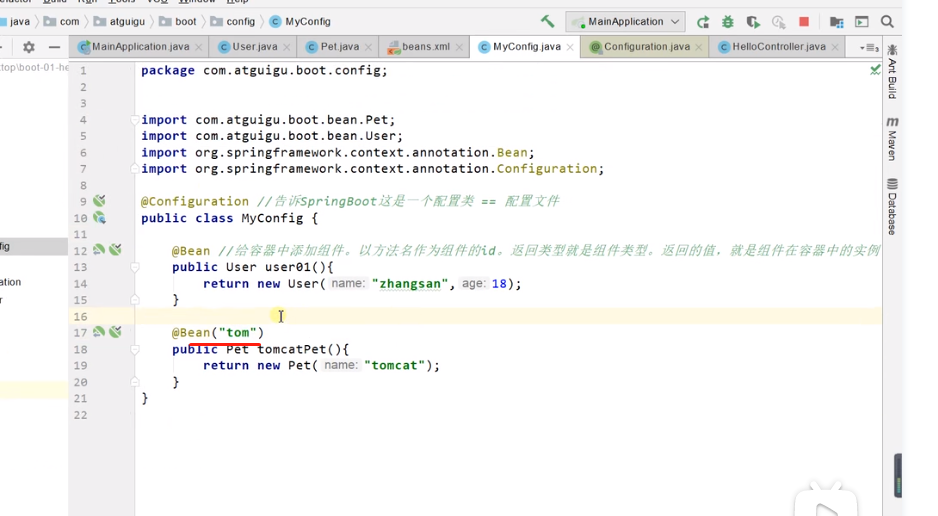
Task: Toggle the fold marker at line 7
Action: click(x=135, y=169)
